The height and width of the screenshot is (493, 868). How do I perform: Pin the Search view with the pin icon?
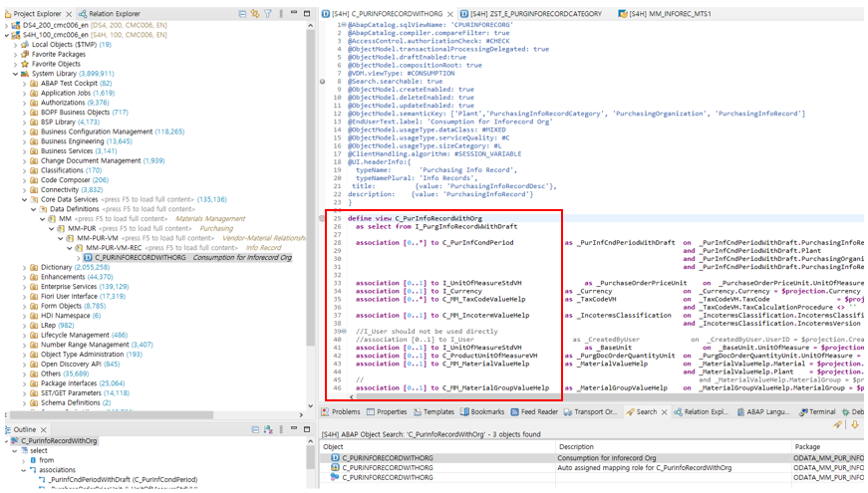pos(838,425)
